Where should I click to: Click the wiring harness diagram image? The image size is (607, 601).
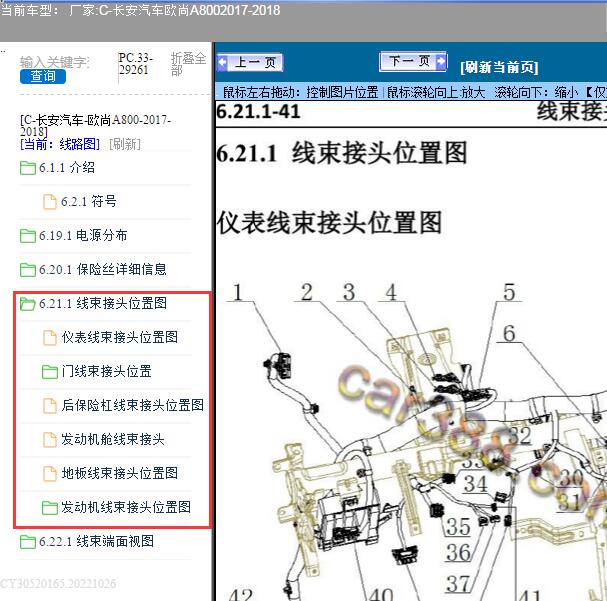tap(412, 441)
